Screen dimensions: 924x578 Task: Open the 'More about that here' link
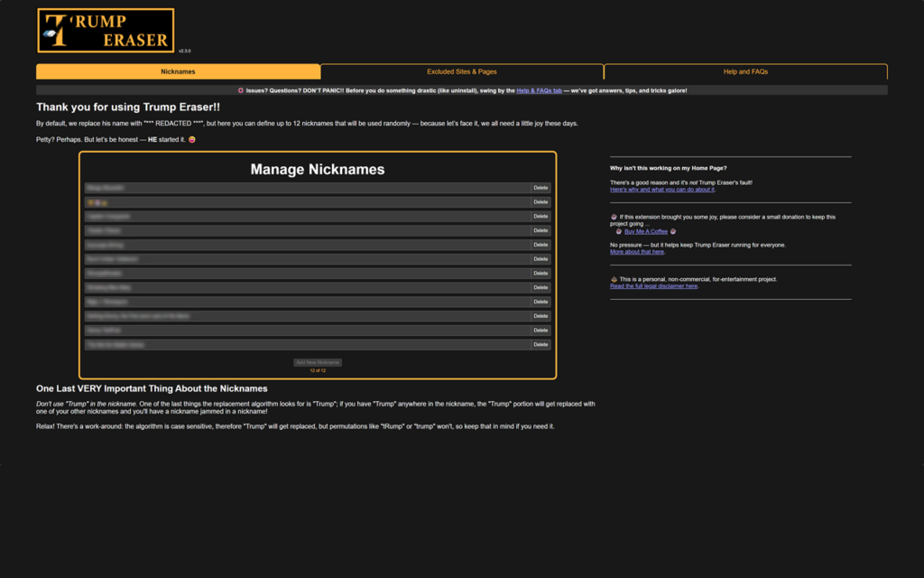pyautogui.click(x=637, y=252)
